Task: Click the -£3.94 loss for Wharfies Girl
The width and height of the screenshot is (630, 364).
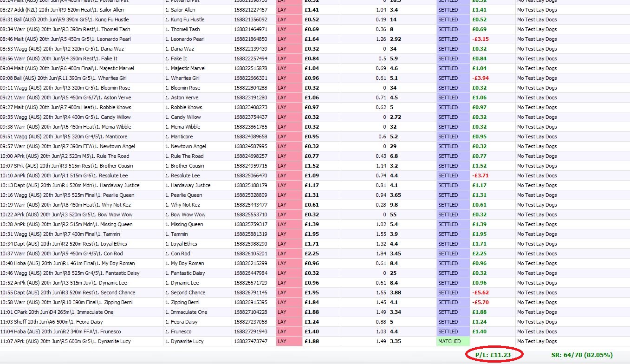Action: click(481, 78)
